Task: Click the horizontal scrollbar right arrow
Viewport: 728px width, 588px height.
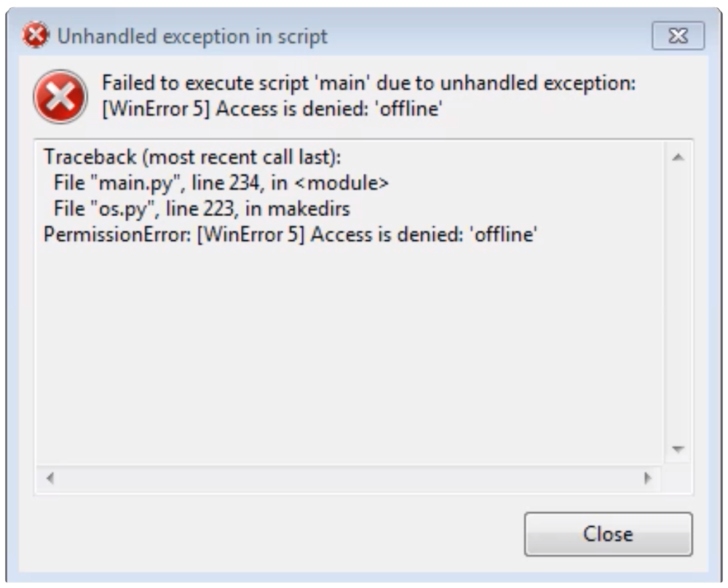Action: pos(648,477)
